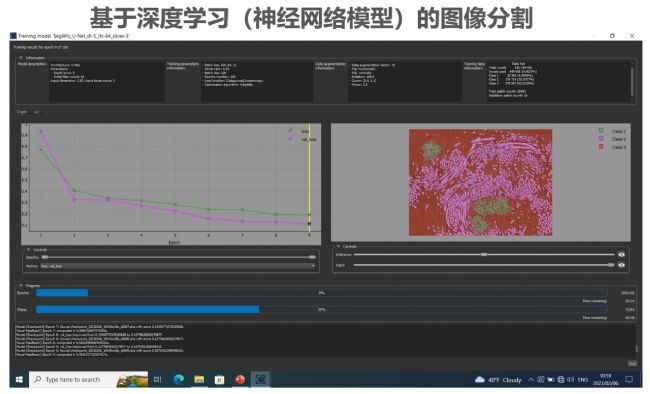Click the Epochs range slider track
The image size is (650, 394).
pos(178,258)
